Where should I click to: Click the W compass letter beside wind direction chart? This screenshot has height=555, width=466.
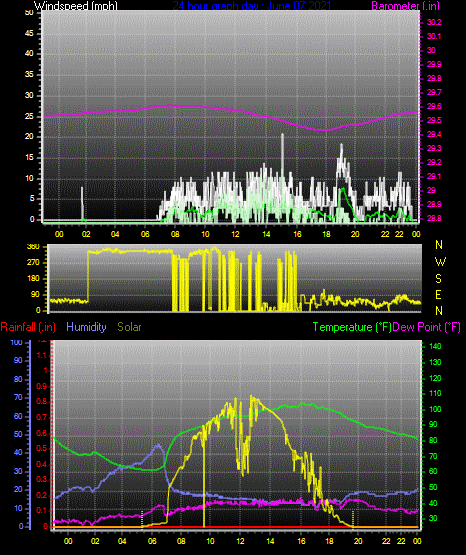pyautogui.click(x=440, y=262)
